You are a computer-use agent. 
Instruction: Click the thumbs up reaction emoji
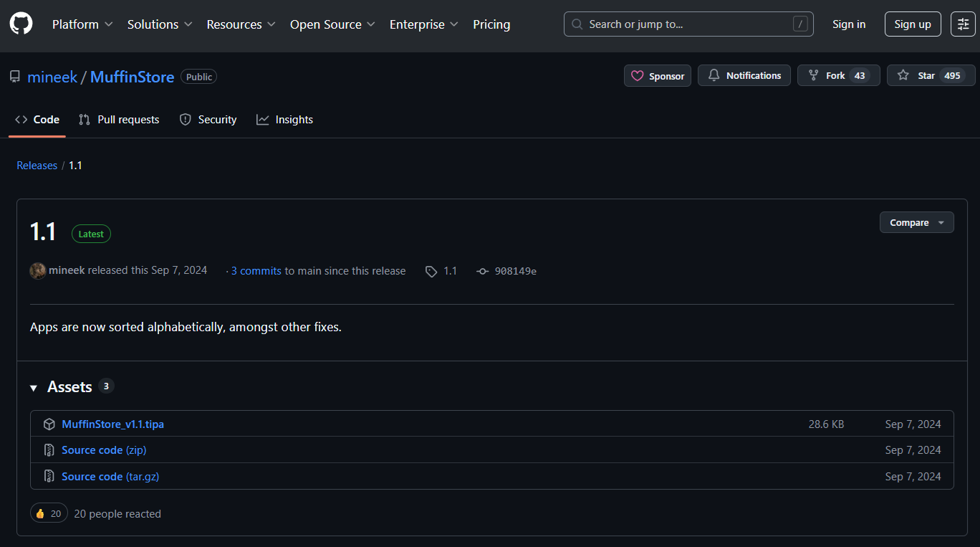40,513
